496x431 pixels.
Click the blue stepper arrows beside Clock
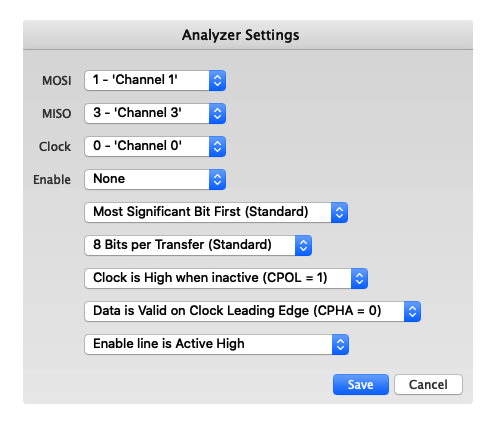point(217,146)
